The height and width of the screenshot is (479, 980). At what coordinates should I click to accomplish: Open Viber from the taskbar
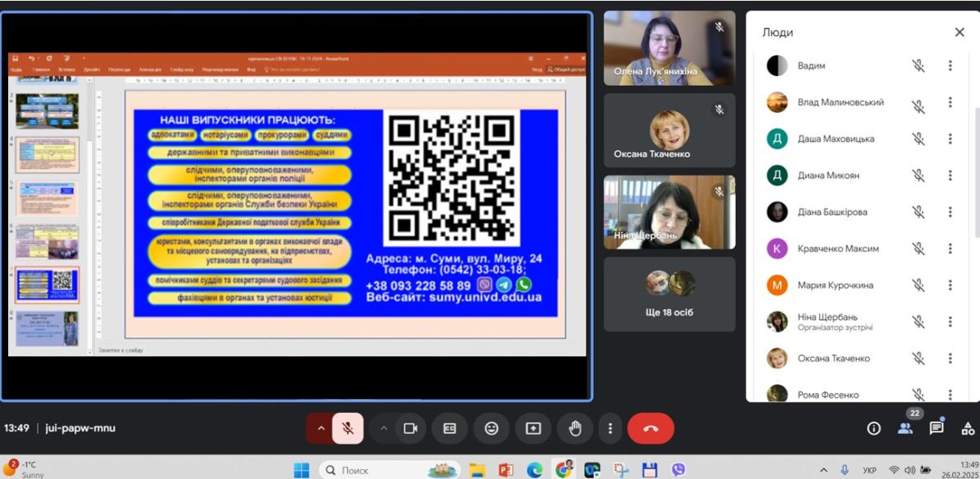(x=679, y=470)
